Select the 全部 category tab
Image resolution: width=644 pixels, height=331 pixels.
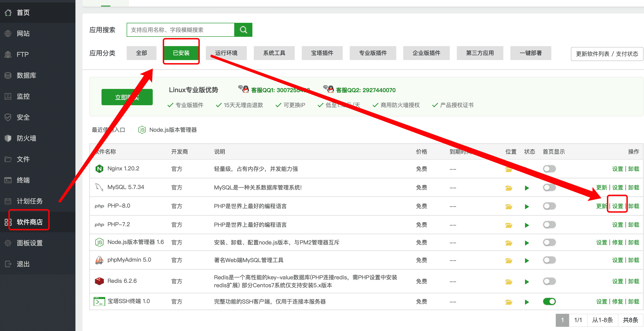coord(142,53)
